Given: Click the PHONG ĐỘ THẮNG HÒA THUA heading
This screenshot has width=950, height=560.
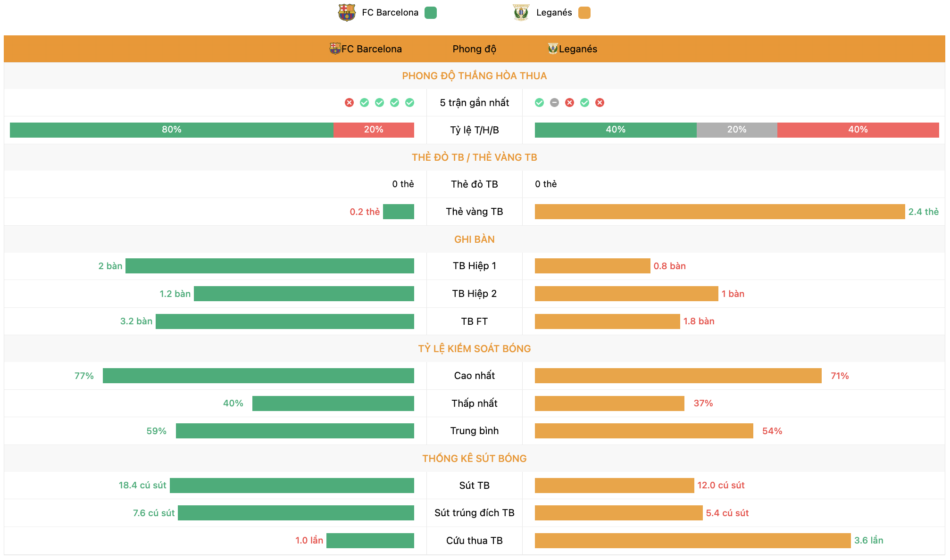Looking at the screenshot, I should pos(475,76).
